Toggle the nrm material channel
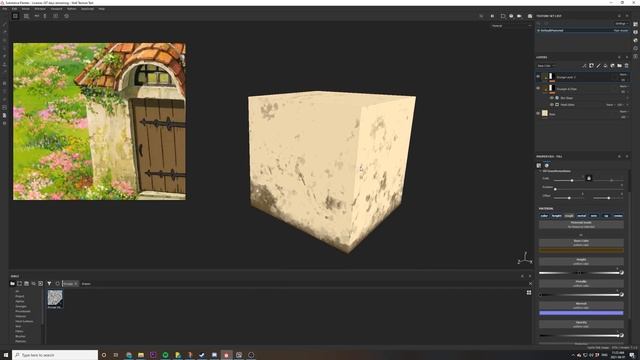This screenshot has height=360, width=640. (x=594, y=216)
